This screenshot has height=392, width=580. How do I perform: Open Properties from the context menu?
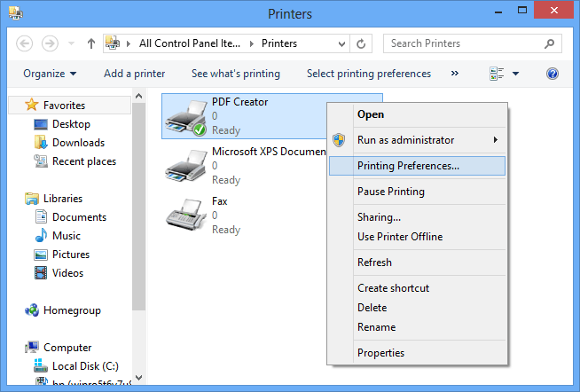tap(380, 353)
